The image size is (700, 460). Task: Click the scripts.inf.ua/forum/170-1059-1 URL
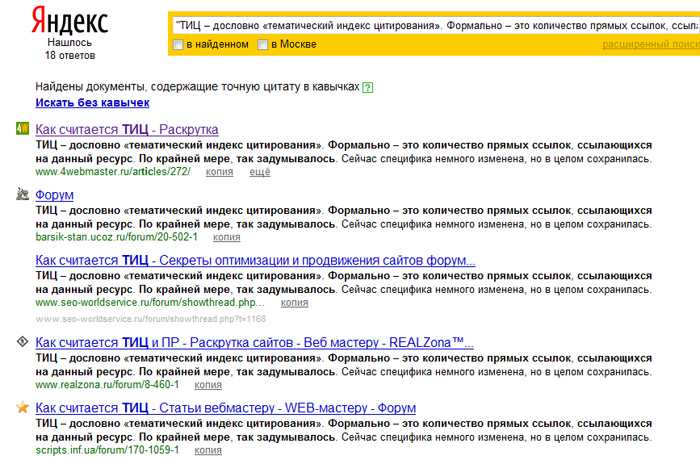[107, 450]
